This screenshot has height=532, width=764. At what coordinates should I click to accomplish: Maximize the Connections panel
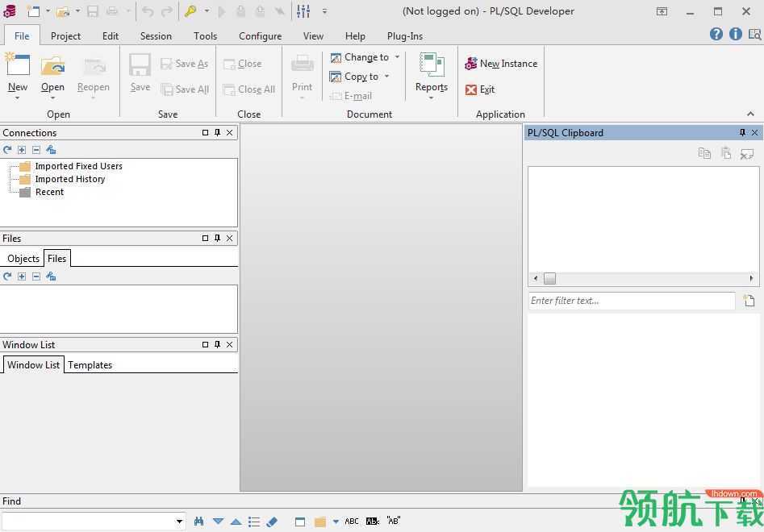(205, 132)
